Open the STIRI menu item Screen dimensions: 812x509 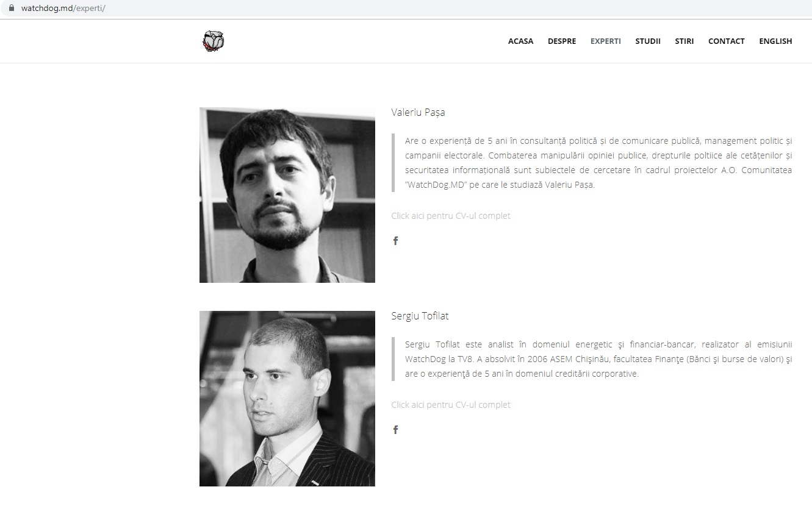[684, 41]
